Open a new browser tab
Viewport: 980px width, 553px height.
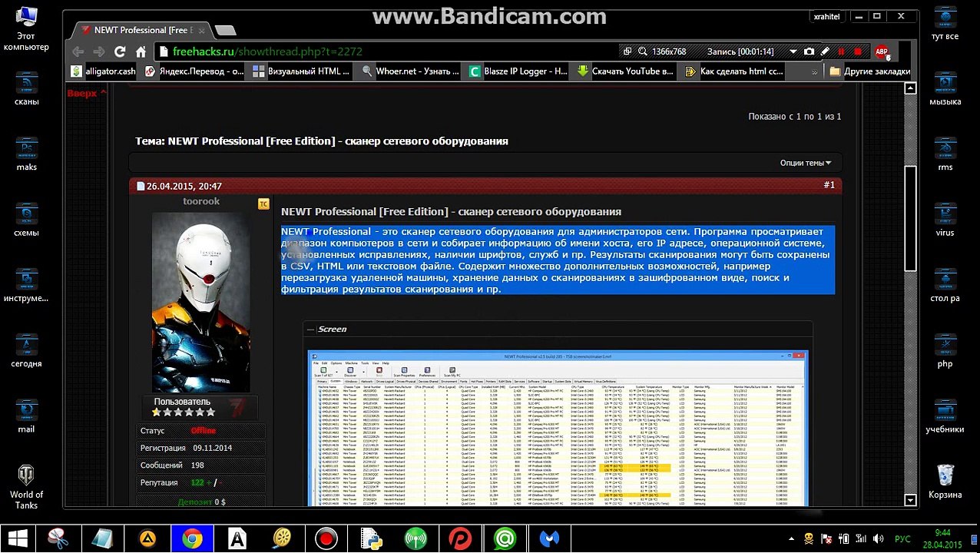225,30
